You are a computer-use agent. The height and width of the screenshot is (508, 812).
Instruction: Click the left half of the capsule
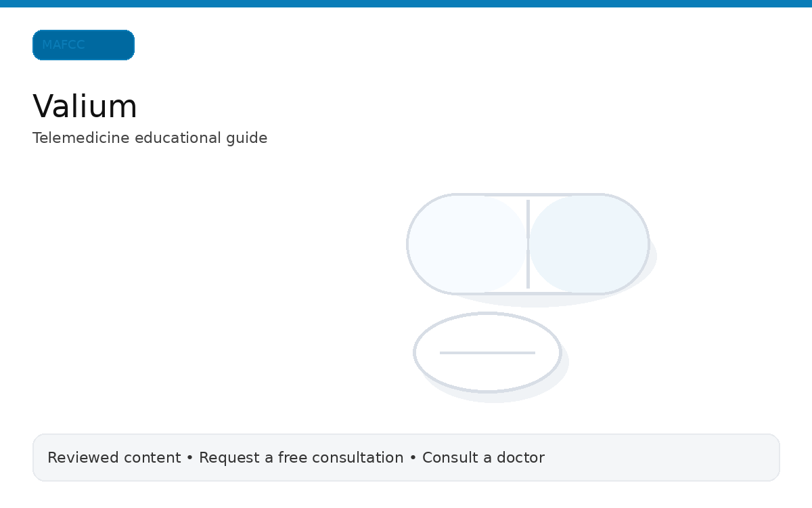pyautogui.click(x=467, y=244)
